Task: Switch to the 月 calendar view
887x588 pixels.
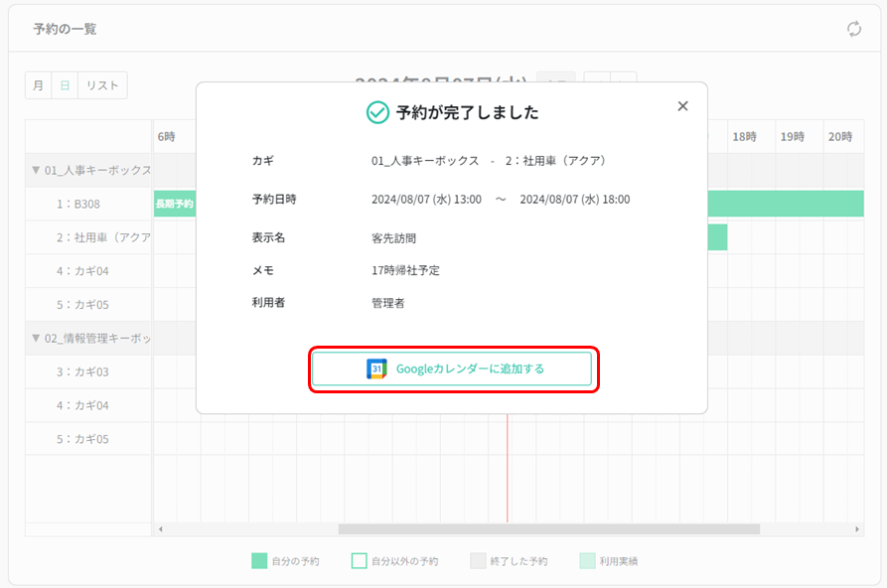Action: tap(37, 84)
